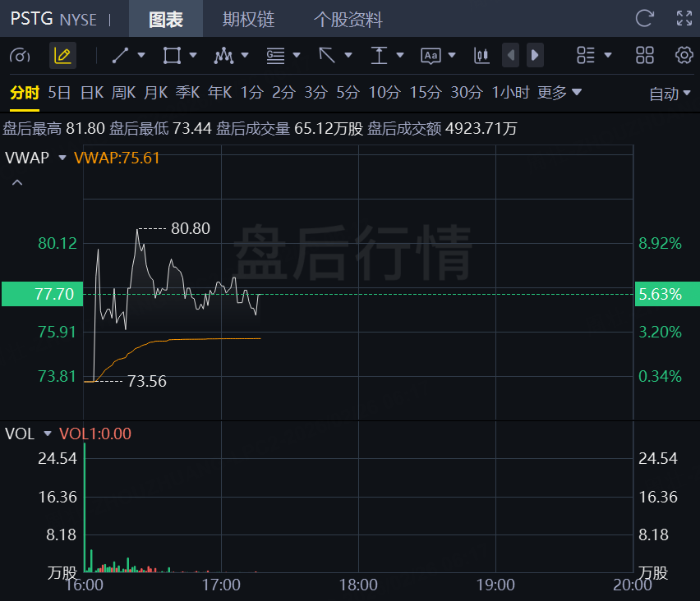Click the refresh icon
The height and width of the screenshot is (601, 700).
(645, 18)
